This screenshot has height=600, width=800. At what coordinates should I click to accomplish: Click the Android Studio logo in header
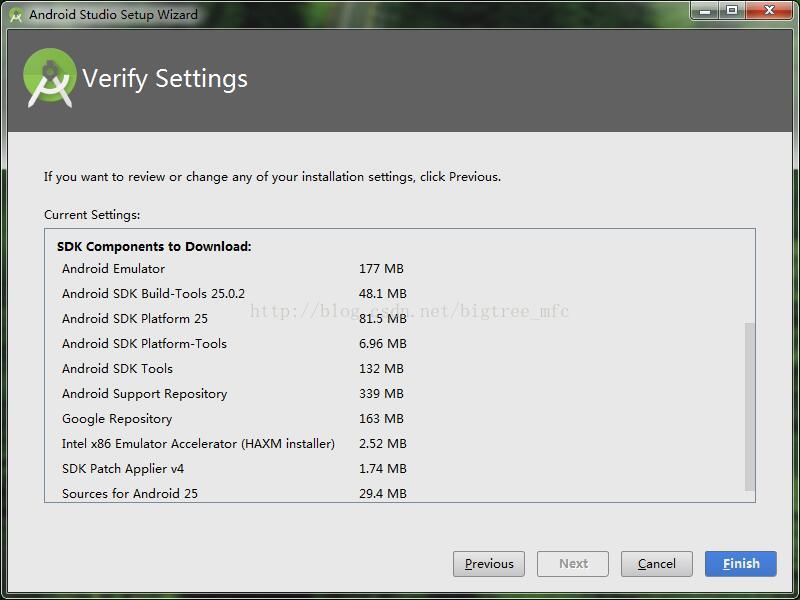pos(49,78)
